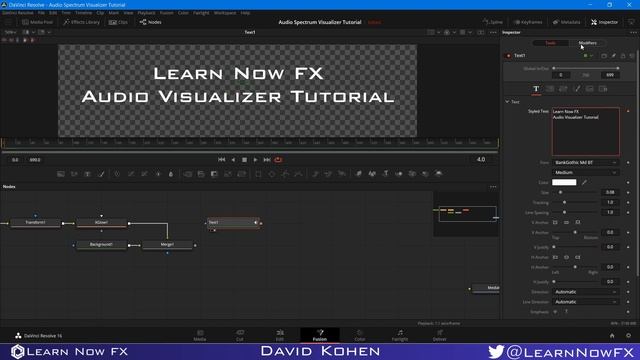
Task: Select H Anchor right alignment button
Action: tap(578, 258)
